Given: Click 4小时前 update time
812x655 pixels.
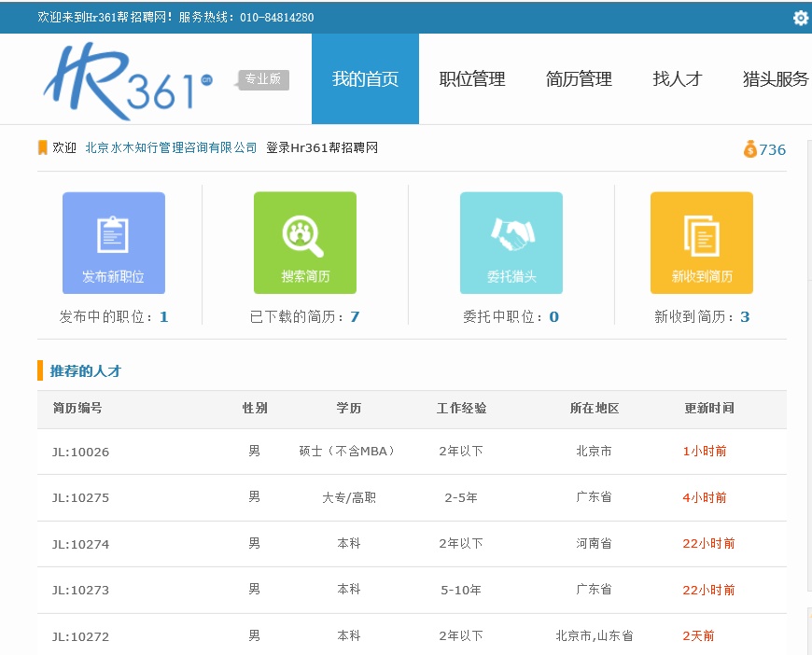Looking at the screenshot, I should point(705,497).
